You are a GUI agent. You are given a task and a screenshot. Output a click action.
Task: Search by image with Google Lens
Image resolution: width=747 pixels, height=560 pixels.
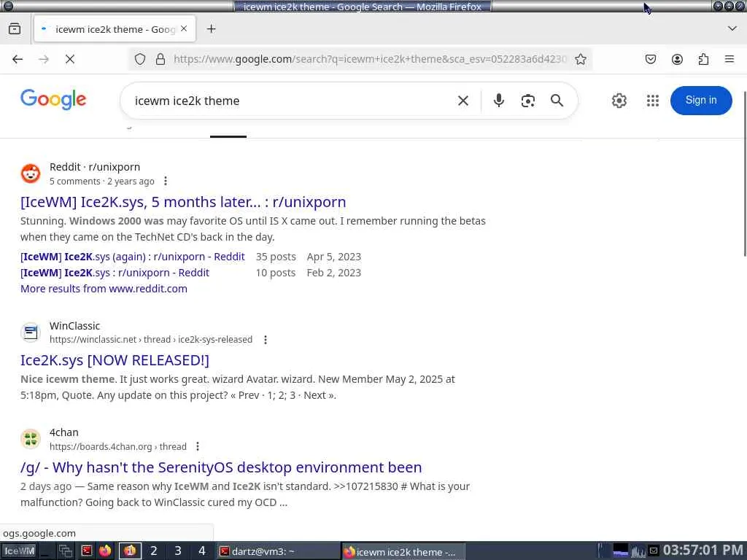tap(528, 101)
